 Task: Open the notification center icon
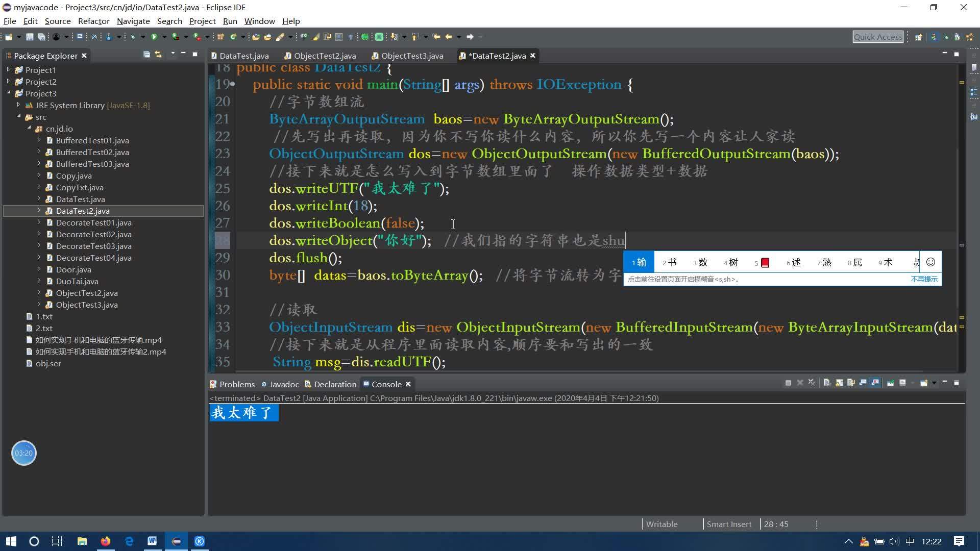coord(959,541)
